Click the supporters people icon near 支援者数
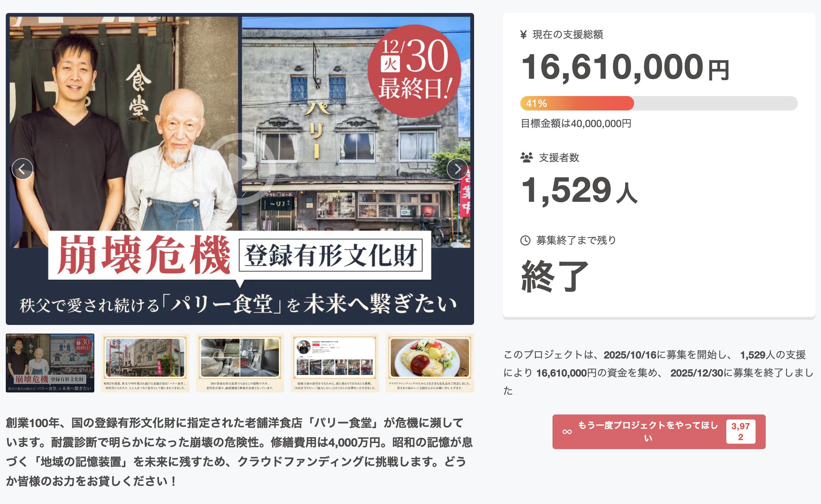 [x=526, y=157]
